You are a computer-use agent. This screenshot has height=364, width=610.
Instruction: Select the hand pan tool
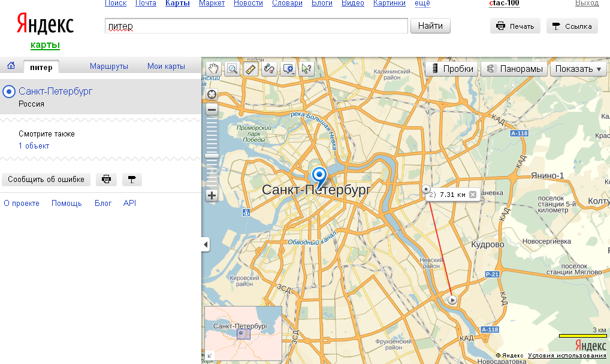(x=213, y=69)
